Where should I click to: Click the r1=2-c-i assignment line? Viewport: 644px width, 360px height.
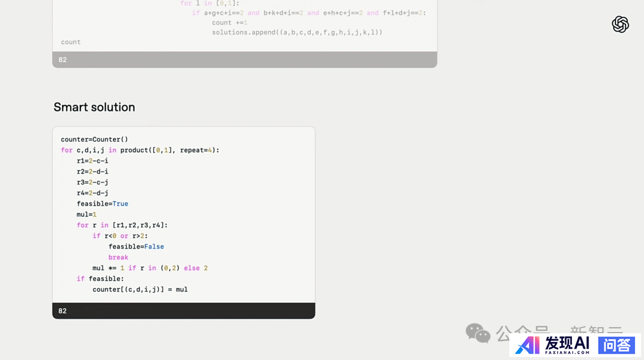pos(92,161)
